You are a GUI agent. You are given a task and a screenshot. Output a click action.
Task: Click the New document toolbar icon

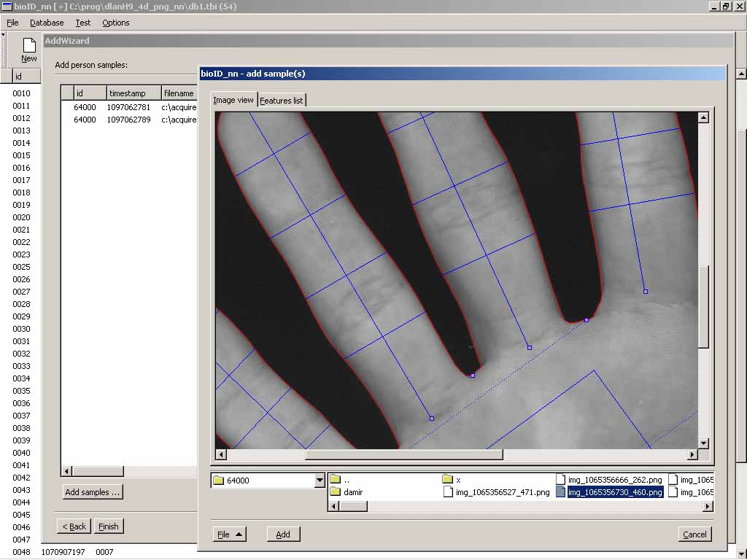click(x=28, y=50)
